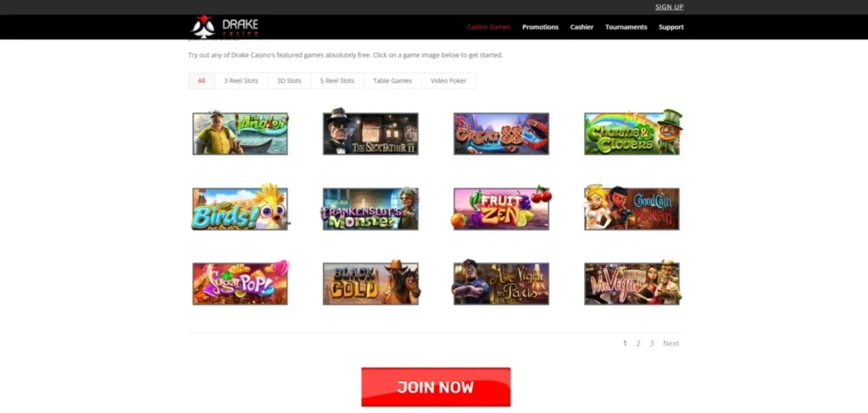
Task: Switch to the 3D Slots tab
Action: 289,81
